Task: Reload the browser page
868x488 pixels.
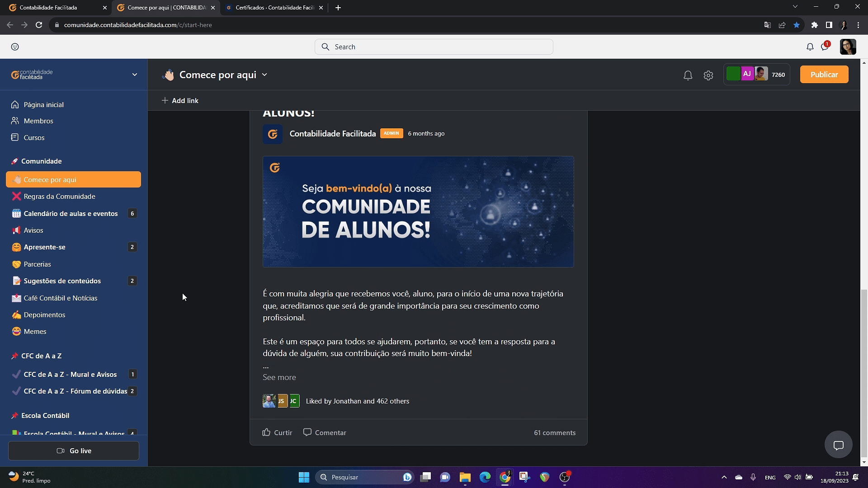Action: coord(39,25)
